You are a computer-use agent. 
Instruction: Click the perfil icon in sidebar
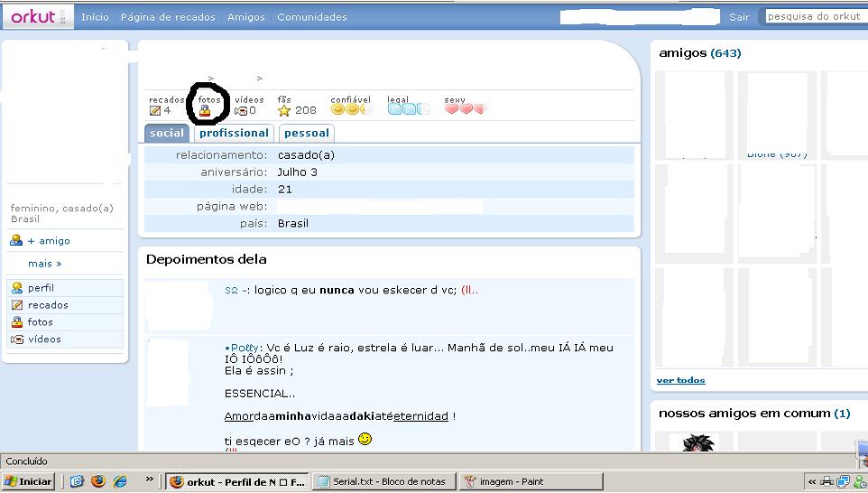[x=17, y=288]
